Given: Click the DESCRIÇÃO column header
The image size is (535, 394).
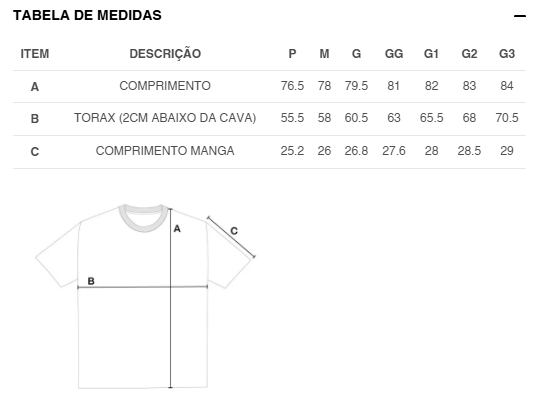Looking at the screenshot, I should [165, 54].
